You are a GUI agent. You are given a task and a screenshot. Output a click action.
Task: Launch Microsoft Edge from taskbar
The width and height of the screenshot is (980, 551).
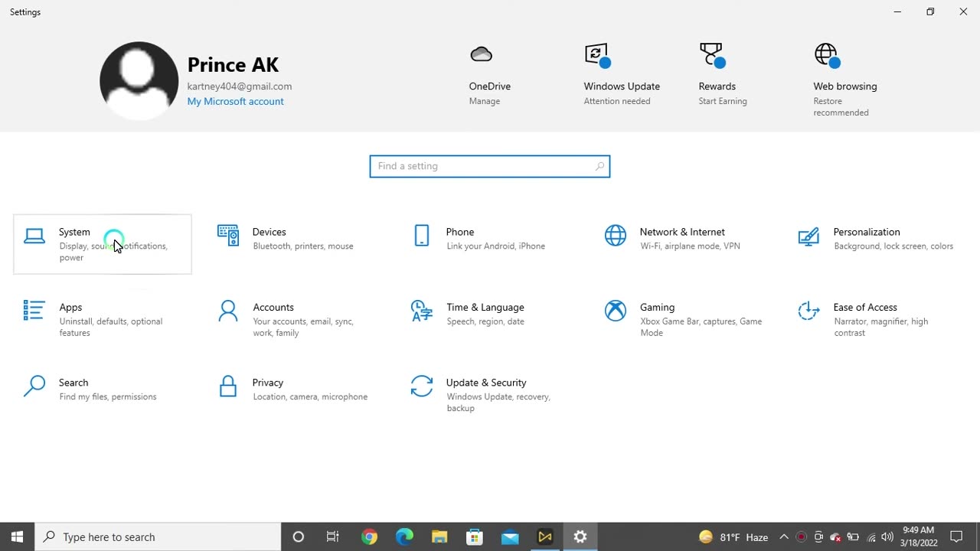coord(404,536)
